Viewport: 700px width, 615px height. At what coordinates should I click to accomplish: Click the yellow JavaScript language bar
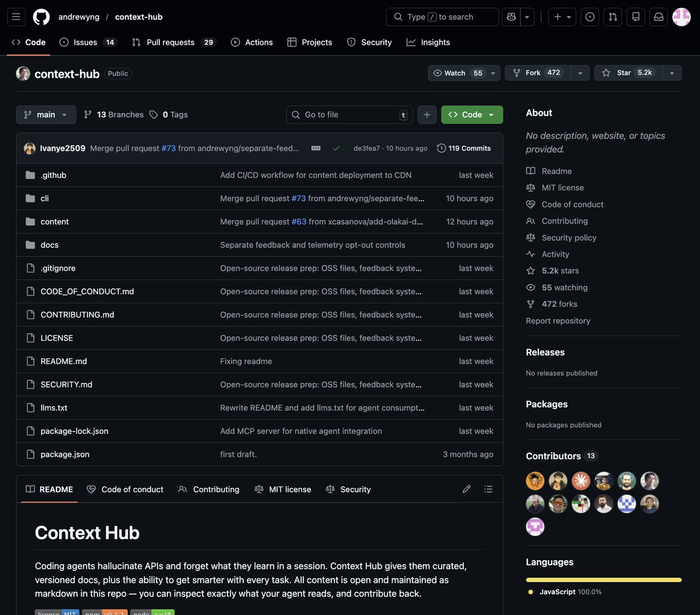pos(604,580)
